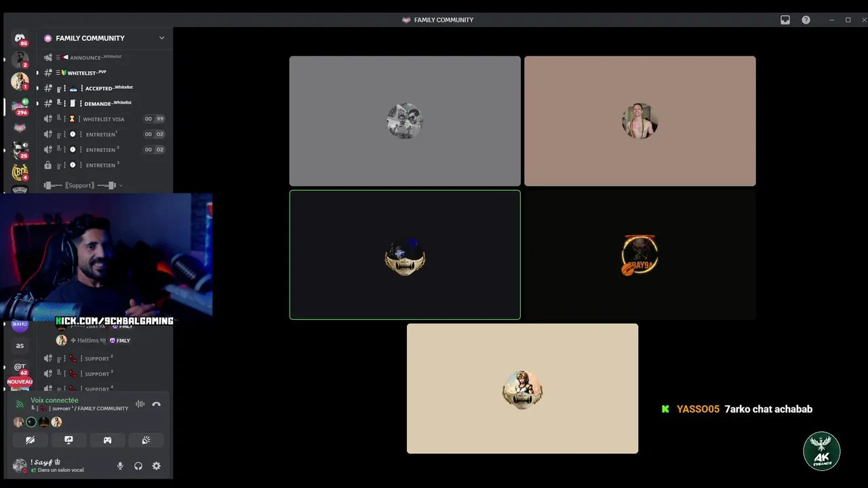Click 'SUPPORT / FAMILY COMMUNITY' channel link
This screenshot has width=868, height=488.
(79, 409)
